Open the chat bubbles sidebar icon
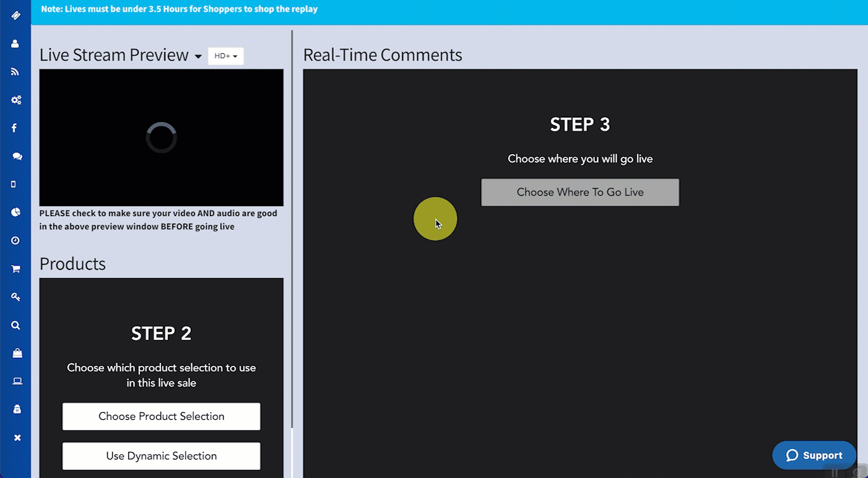 17,157
